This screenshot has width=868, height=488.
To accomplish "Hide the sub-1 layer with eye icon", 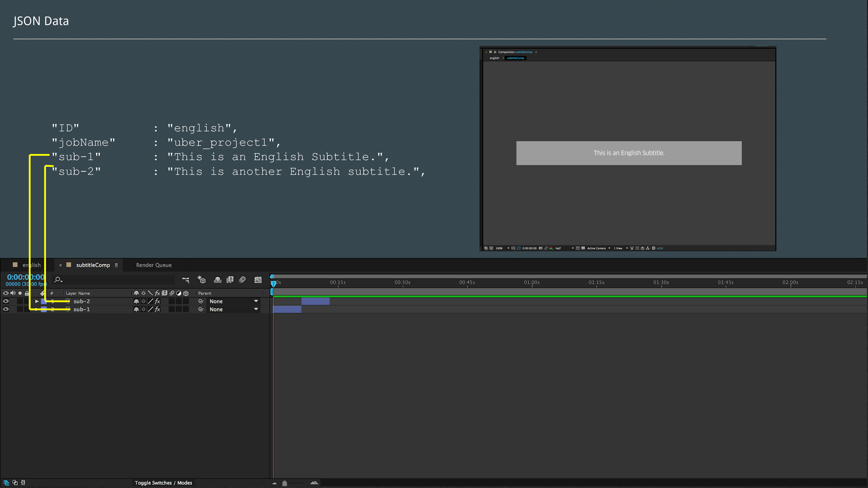I will click(6, 309).
